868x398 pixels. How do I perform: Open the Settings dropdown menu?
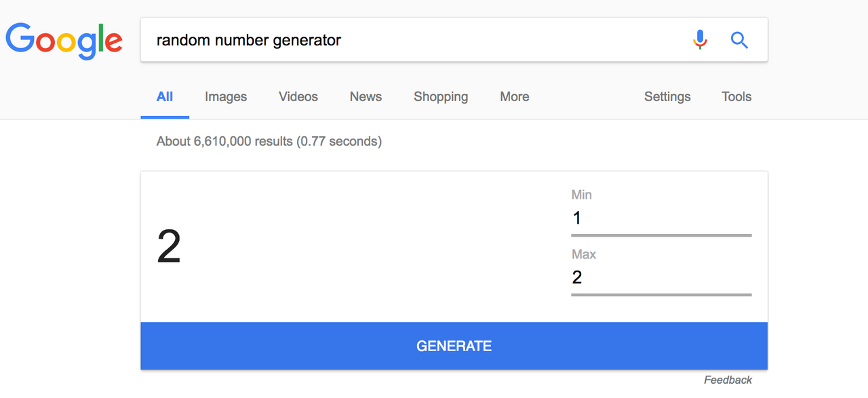tap(667, 97)
